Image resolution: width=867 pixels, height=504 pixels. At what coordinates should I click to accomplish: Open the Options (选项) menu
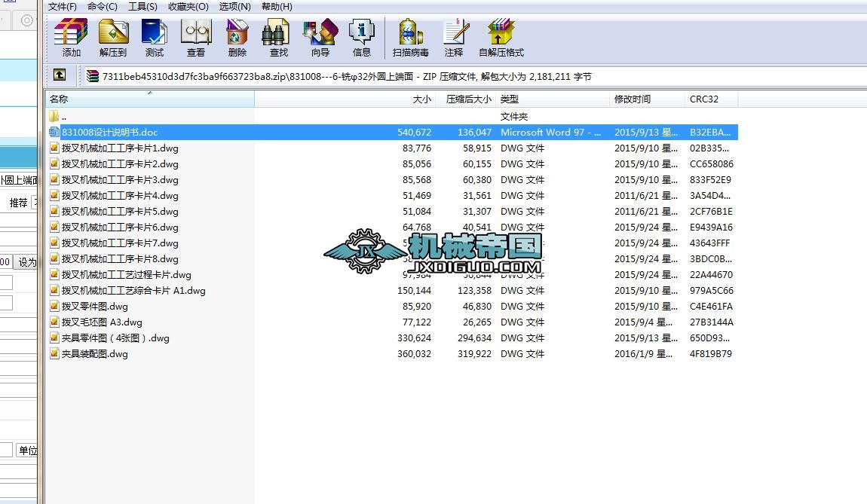234,7
